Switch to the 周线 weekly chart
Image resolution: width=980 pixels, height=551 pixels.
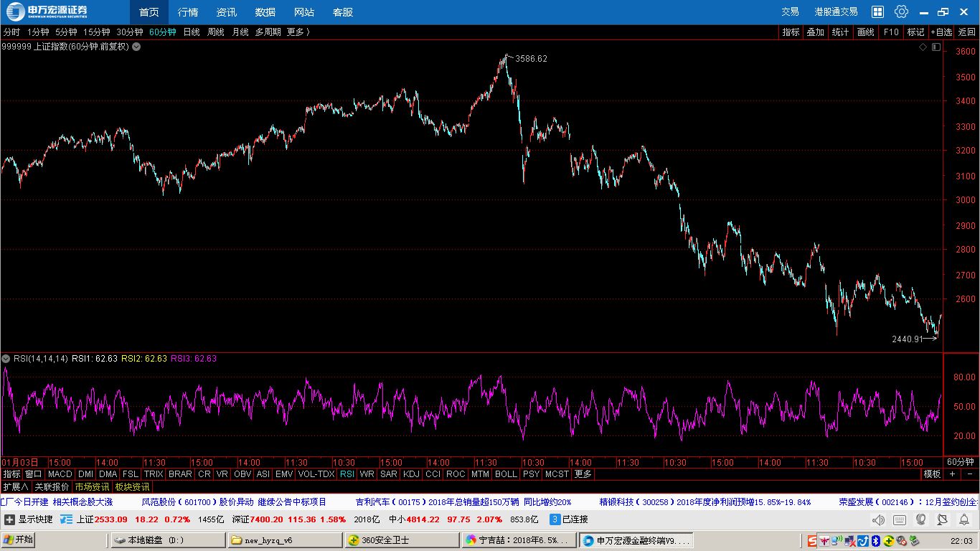point(216,32)
